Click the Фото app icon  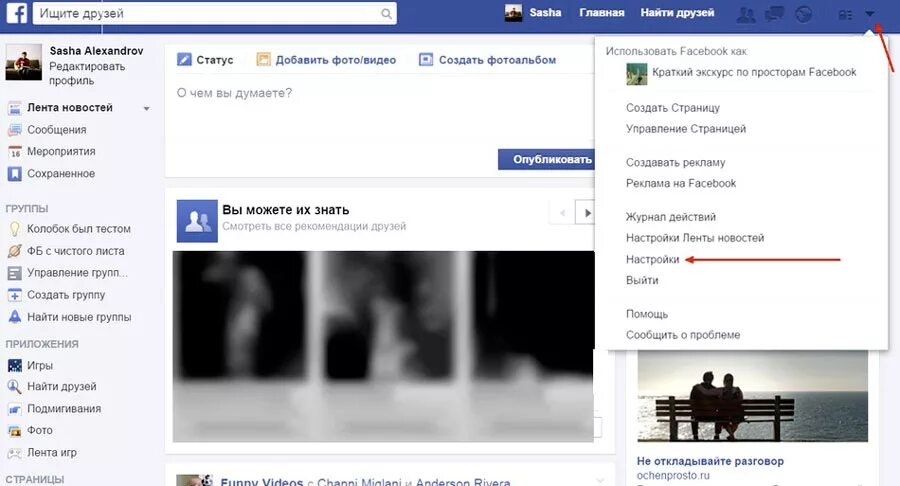click(14, 430)
